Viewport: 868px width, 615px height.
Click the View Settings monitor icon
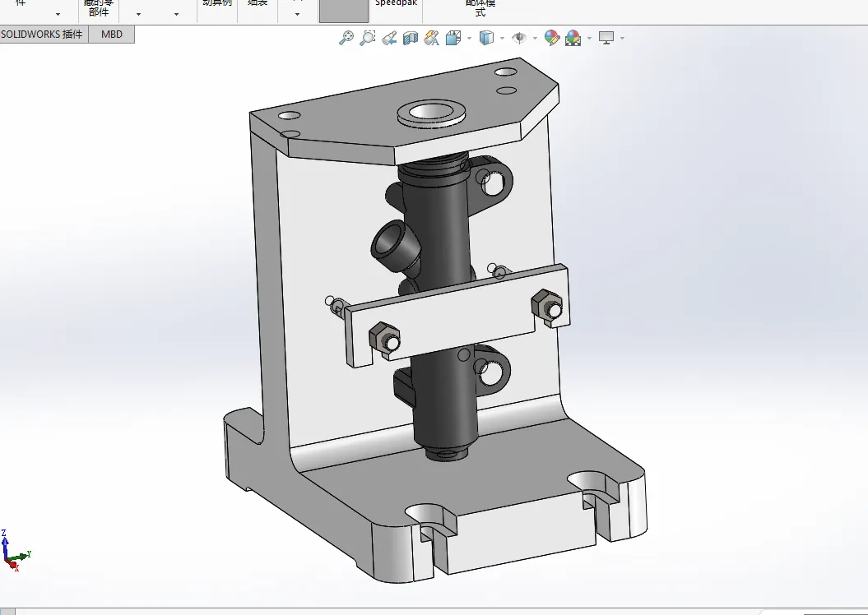[606, 38]
